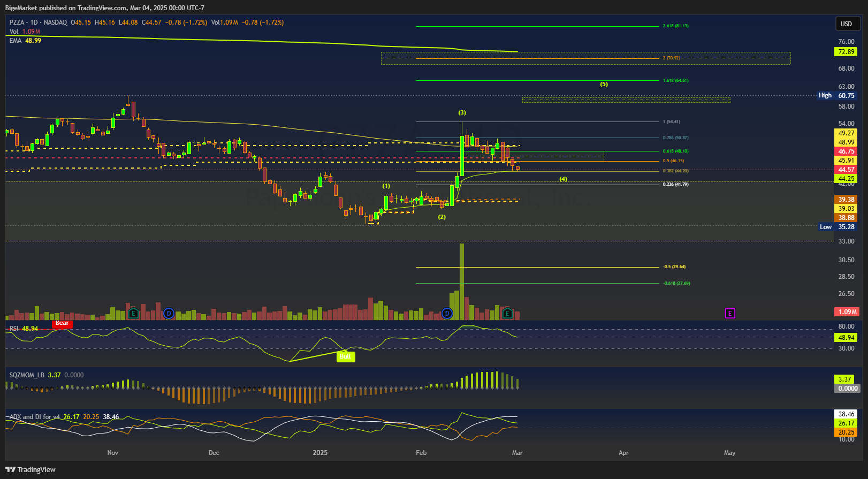Screen dimensions: 868x479
Task: Click the 46.75 red price axis tag
Action: pyautogui.click(x=846, y=151)
